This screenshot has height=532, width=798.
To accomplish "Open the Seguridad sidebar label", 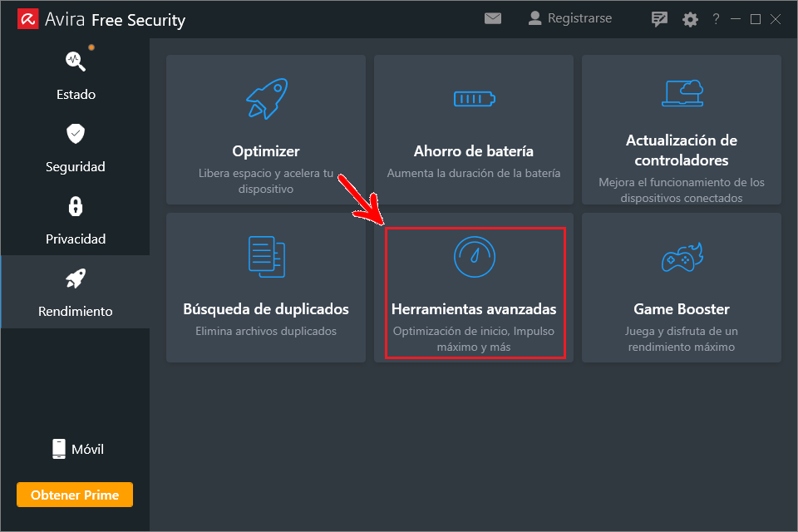I will click(76, 167).
